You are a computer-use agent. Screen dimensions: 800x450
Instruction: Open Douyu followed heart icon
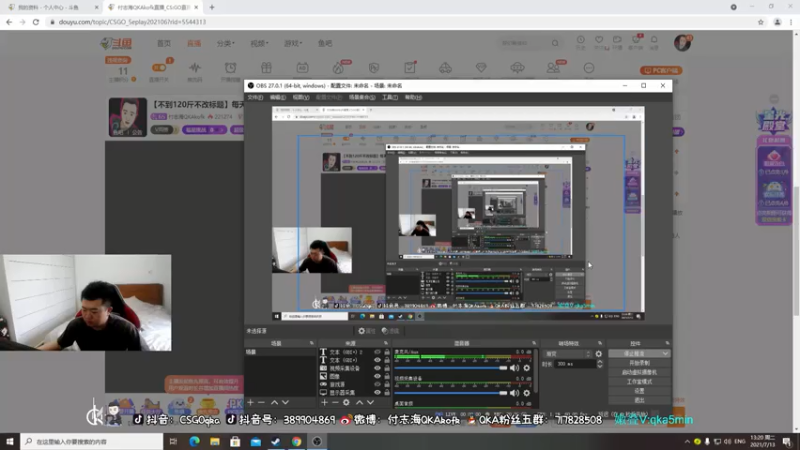coord(599,40)
